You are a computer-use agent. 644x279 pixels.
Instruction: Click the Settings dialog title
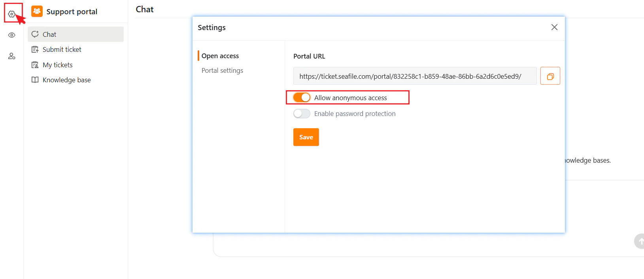[x=212, y=27]
